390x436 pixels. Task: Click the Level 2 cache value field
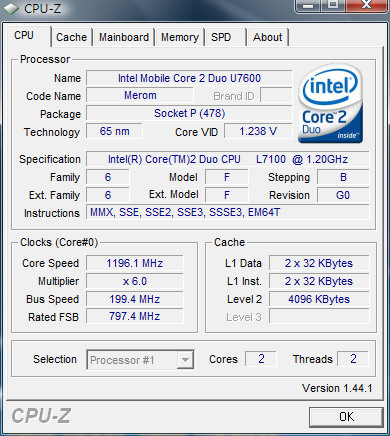319,299
